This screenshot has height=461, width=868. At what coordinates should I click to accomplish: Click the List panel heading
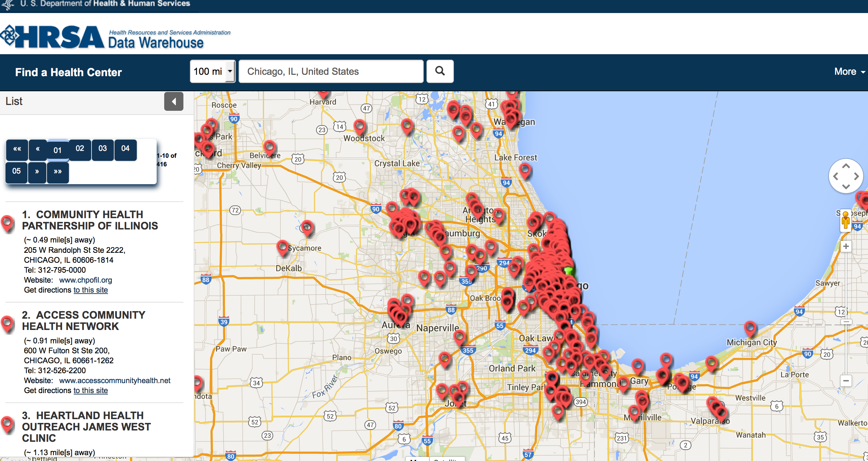(x=14, y=101)
